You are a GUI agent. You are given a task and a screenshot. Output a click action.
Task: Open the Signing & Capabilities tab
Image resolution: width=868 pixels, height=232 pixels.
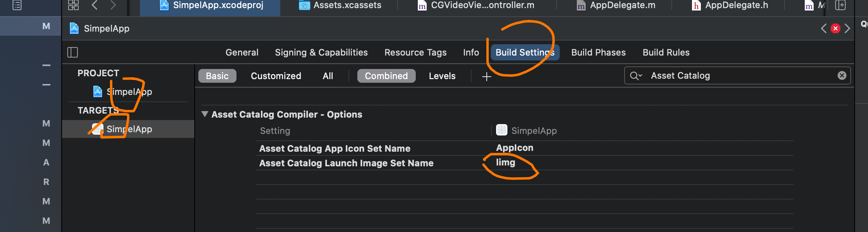tap(321, 52)
